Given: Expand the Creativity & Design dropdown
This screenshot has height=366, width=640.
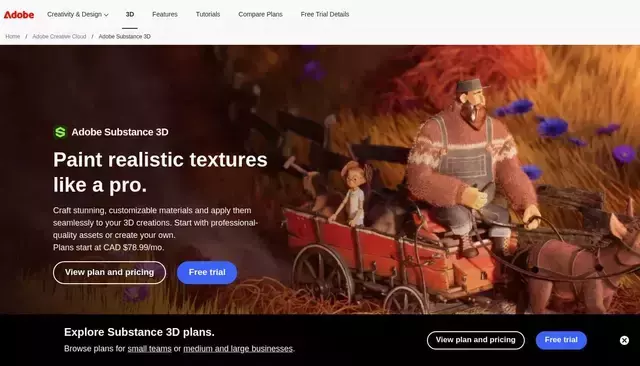Looking at the screenshot, I should tap(78, 14).
